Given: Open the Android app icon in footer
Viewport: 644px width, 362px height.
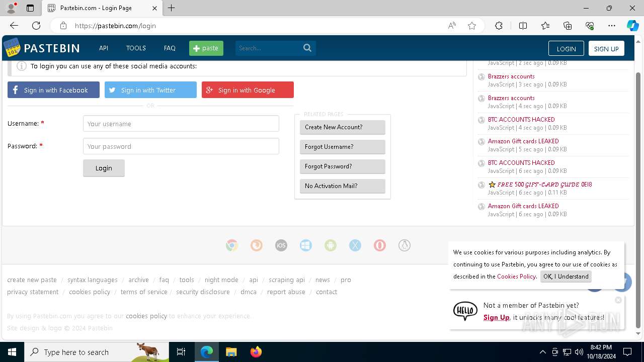Looking at the screenshot, I should (331, 245).
